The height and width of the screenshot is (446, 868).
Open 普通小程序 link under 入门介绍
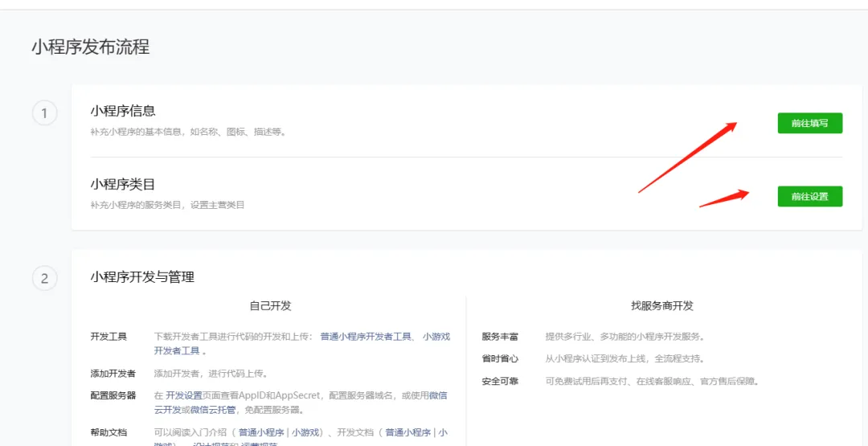[x=260, y=432]
